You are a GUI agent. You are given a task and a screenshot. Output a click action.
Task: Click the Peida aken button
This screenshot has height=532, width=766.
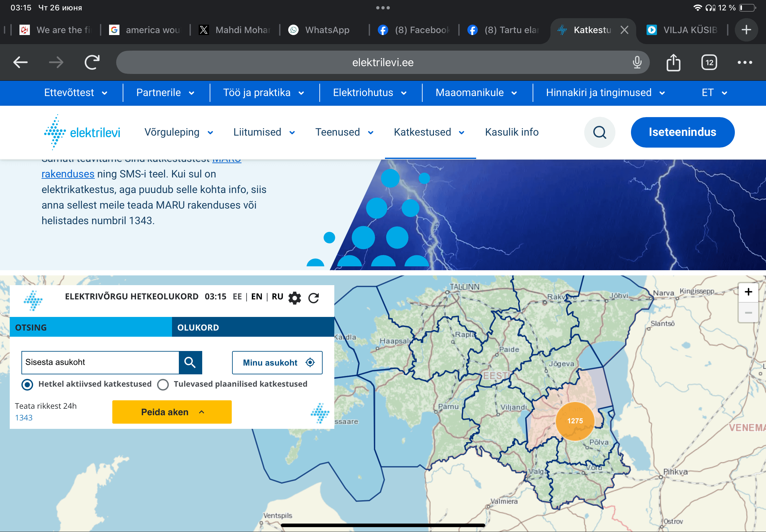pyautogui.click(x=172, y=412)
